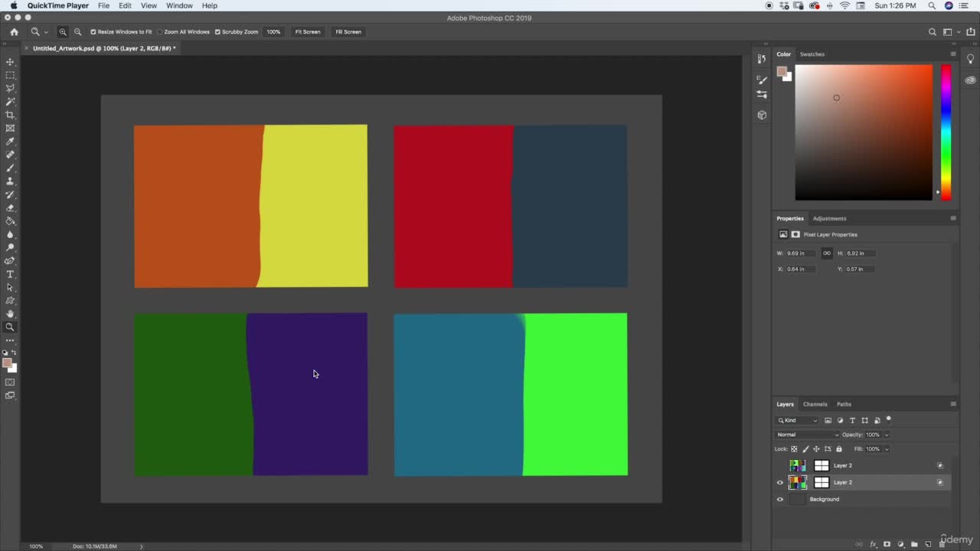Image resolution: width=980 pixels, height=551 pixels.
Task: Hide the selected visible Layer 2
Action: 780,483
